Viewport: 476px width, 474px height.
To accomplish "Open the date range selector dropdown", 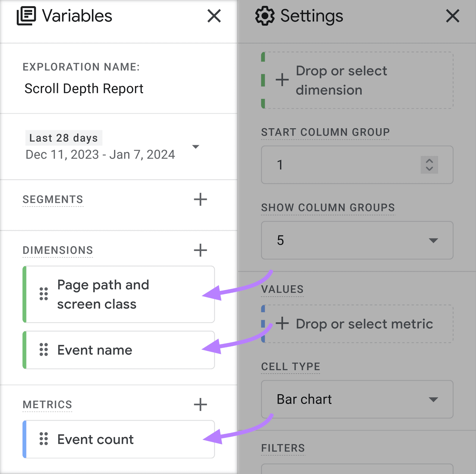I will point(196,146).
